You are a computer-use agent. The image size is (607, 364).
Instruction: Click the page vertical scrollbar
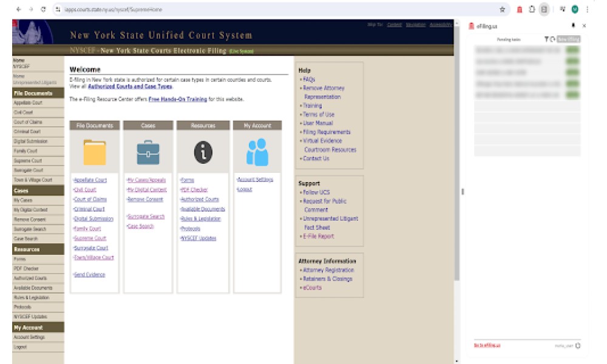[457, 153]
